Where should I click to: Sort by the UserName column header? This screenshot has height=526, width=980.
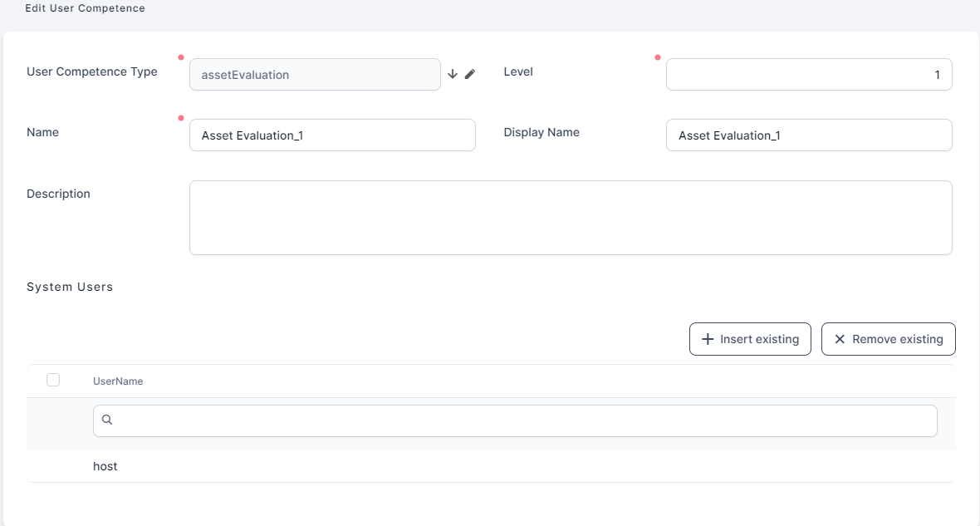pyautogui.click(x=118, y=381)
